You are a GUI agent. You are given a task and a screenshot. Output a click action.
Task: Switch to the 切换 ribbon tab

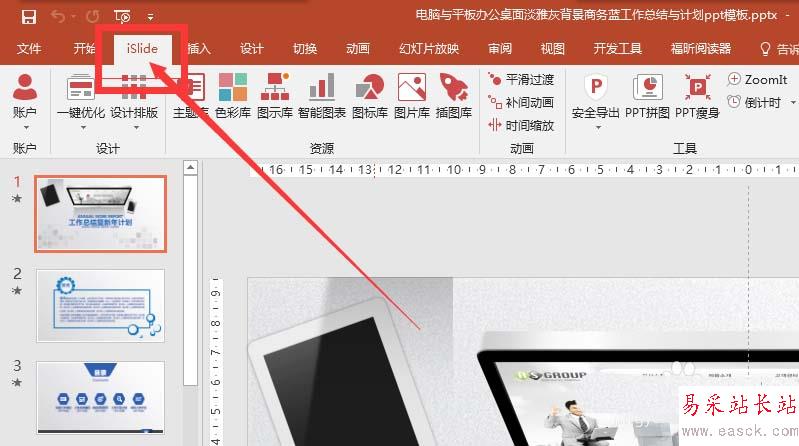(x=305, y=49)
